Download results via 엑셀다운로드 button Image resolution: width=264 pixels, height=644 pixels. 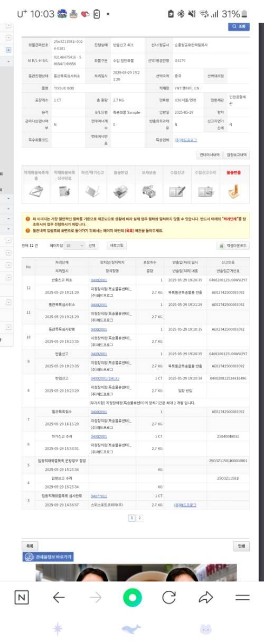pyautogui.click(x=233, y=246)
